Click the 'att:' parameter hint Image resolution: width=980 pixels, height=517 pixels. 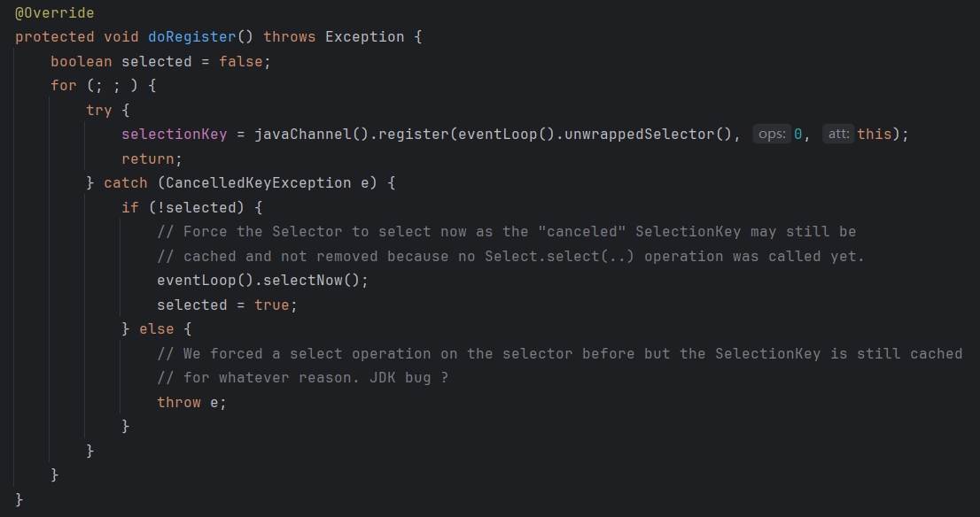tap(838, 135)
